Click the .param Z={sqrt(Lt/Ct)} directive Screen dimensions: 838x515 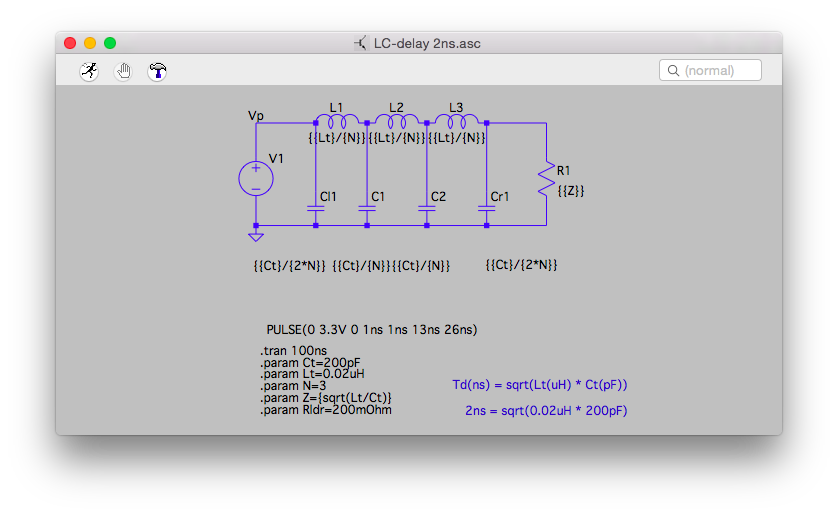click(x=326, y=398)
